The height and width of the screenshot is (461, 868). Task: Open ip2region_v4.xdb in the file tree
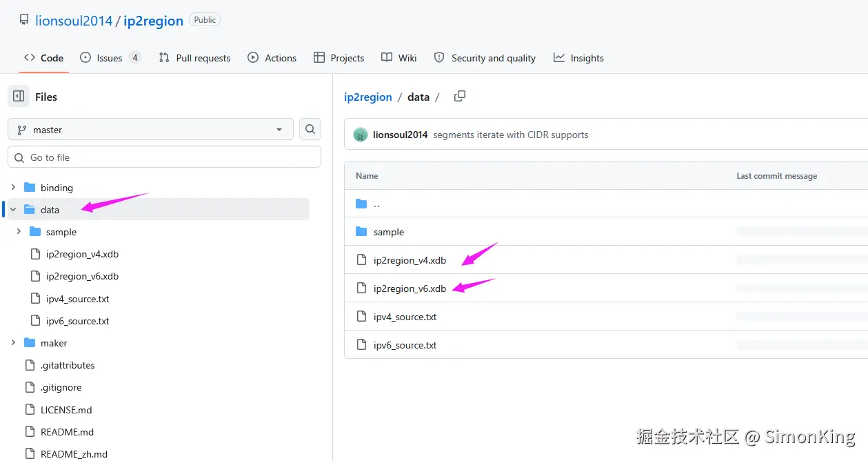point(82,254)
